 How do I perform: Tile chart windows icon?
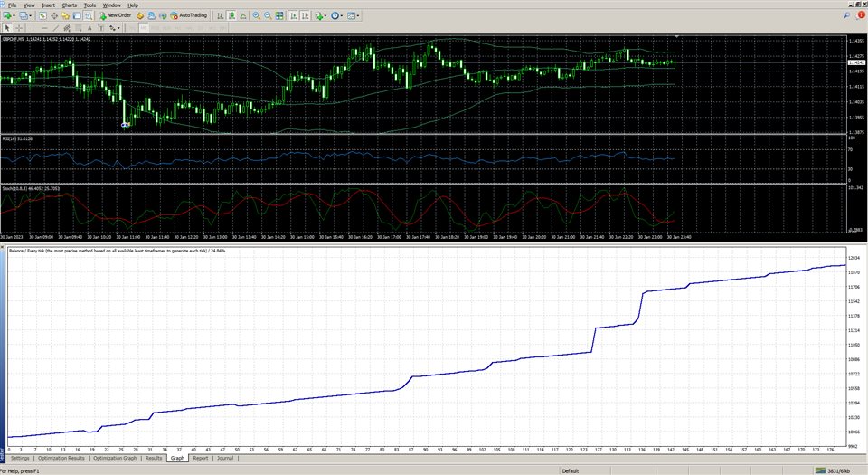point(279,15)
